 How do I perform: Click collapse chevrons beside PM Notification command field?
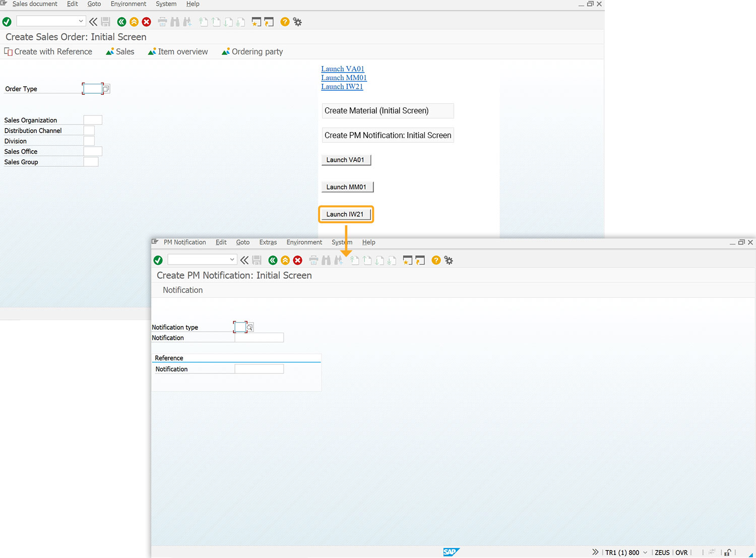244,260
